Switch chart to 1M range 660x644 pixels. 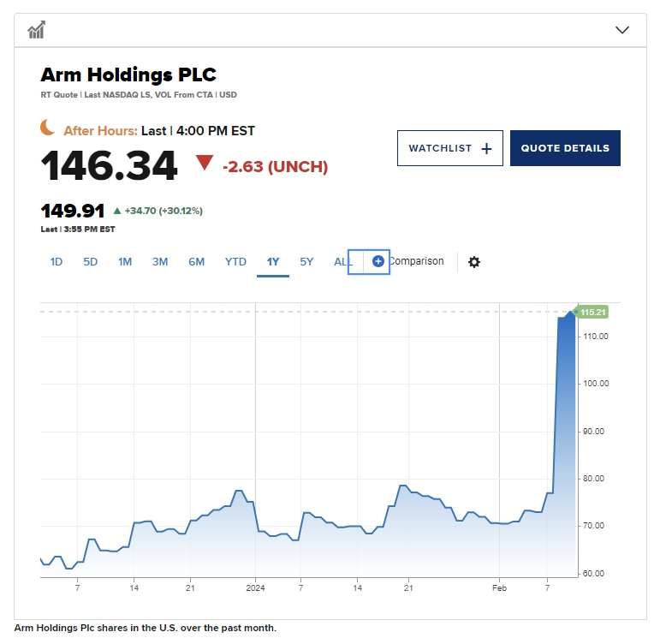point(125,262)
